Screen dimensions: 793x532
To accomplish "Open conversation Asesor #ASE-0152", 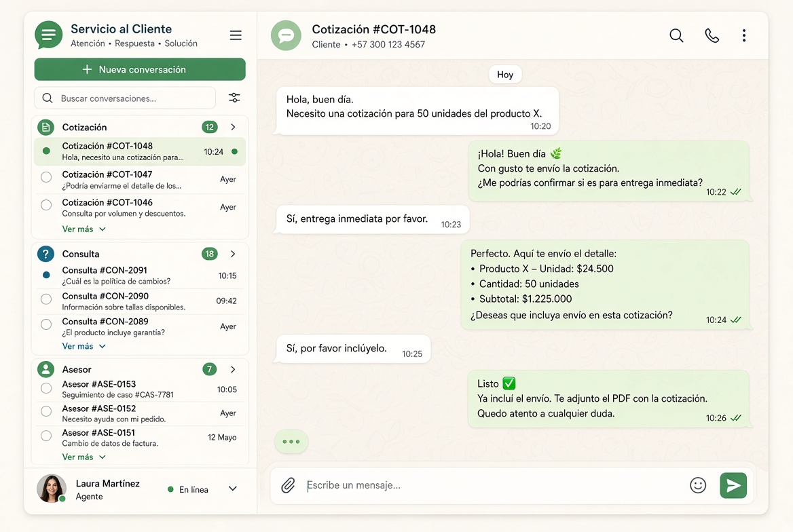I will pos(140,414).
